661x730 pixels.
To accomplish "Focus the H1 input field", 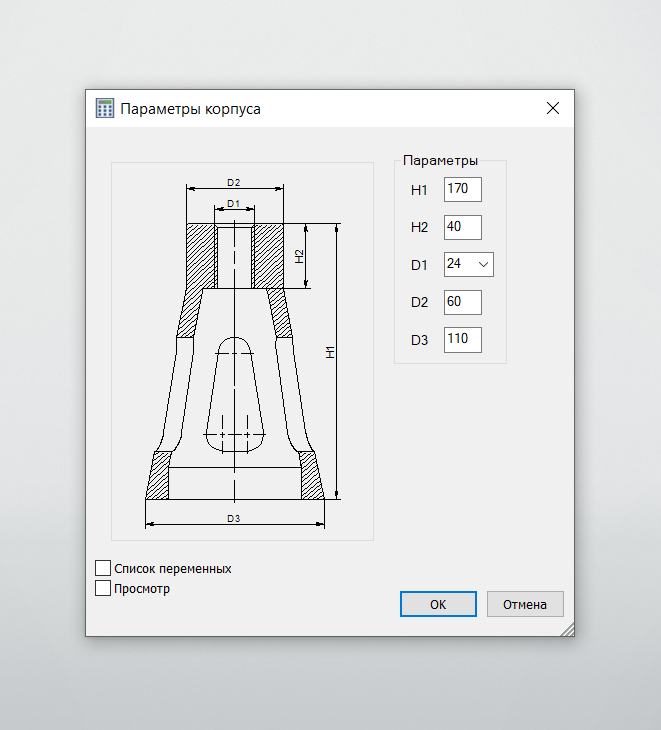I will coord(463,189).
